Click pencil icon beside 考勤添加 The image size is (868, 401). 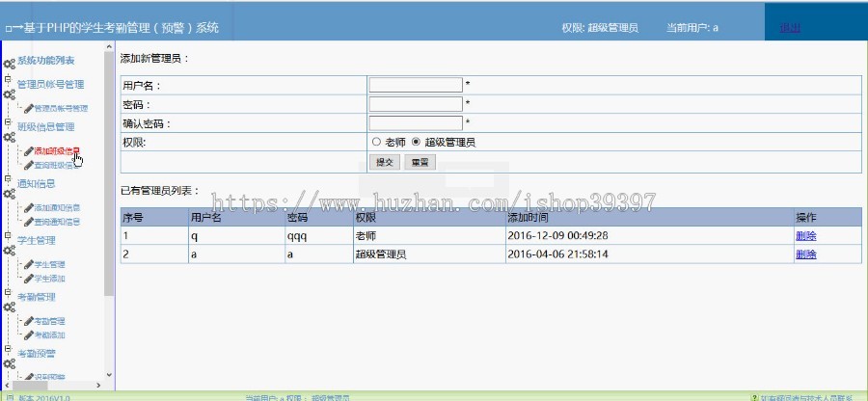pos(29,334)
